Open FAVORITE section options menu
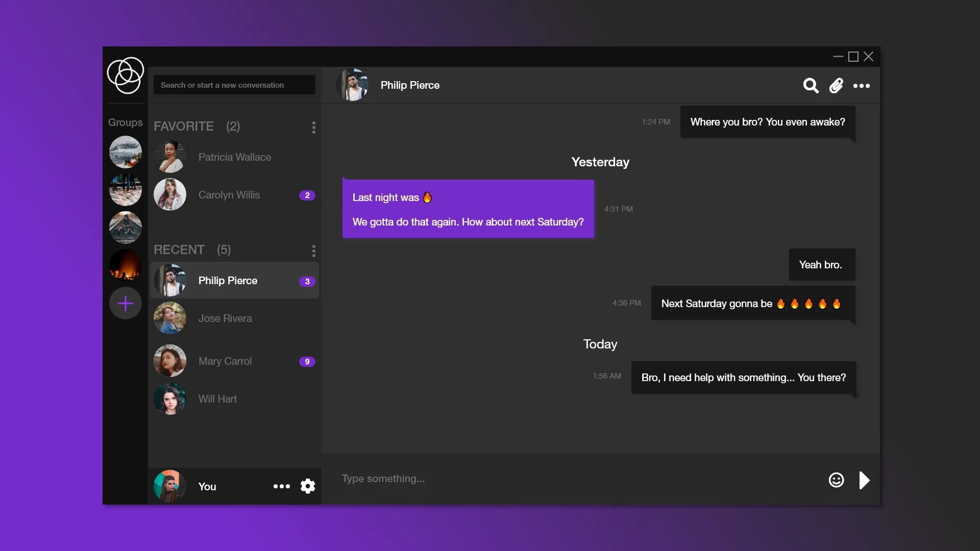 (313, 127)
